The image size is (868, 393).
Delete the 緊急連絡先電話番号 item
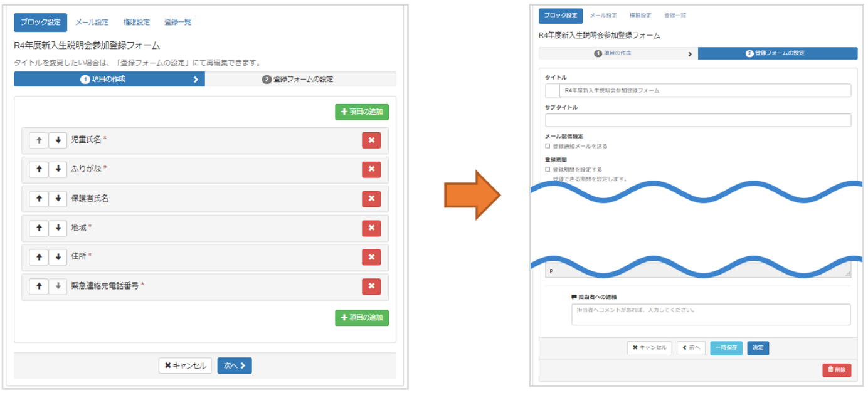pyautogui.click(x=371, y=286)
